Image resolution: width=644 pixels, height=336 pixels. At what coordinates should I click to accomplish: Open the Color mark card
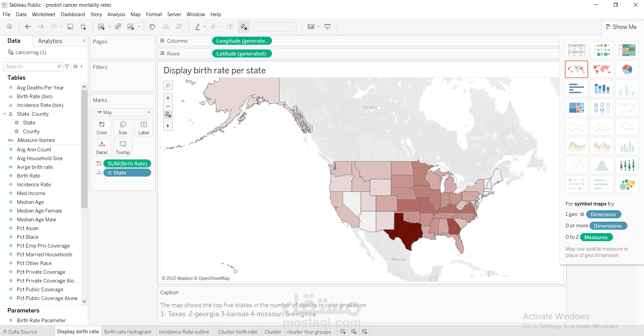[x=102, y=127]
